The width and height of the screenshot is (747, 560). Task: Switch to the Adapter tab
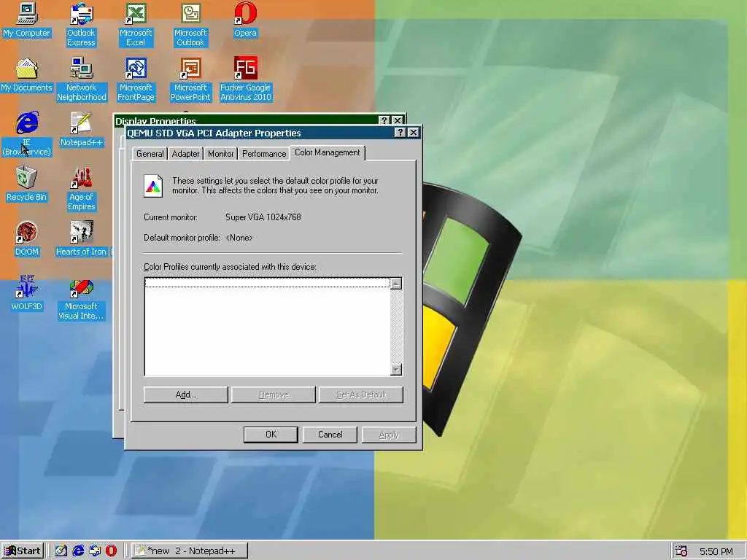[x=185, y=154]
